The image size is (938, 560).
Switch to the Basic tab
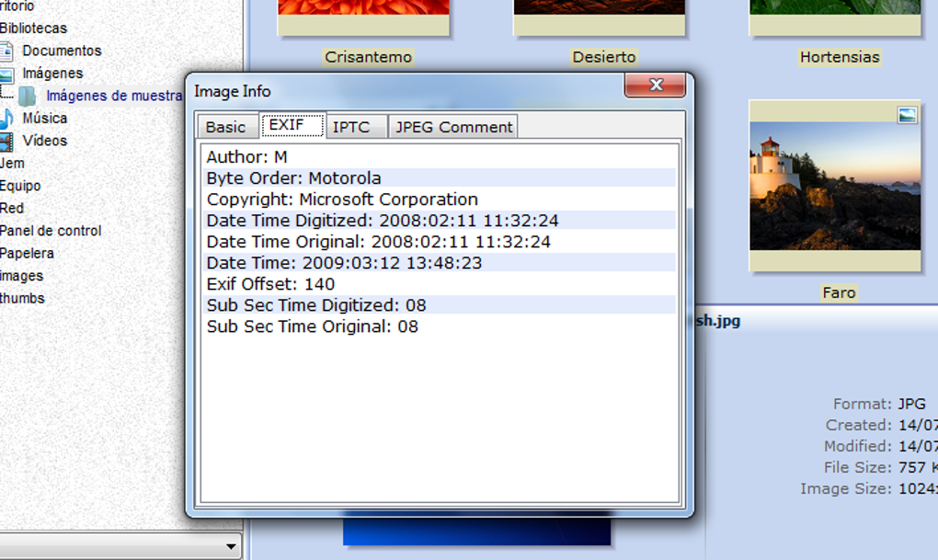[x=225, y=127]
